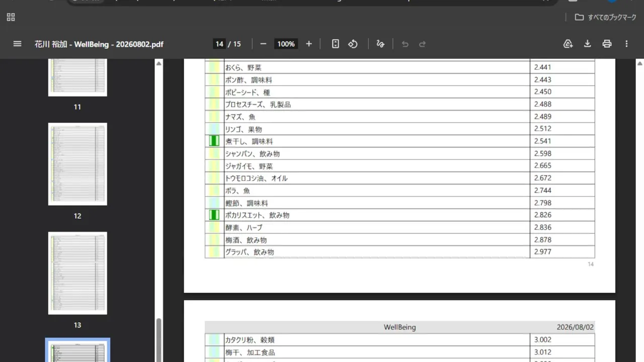The width and height of the screenshot is (644, 362).
Task: Click the value 2.441
Action: [x=543, y=67]
